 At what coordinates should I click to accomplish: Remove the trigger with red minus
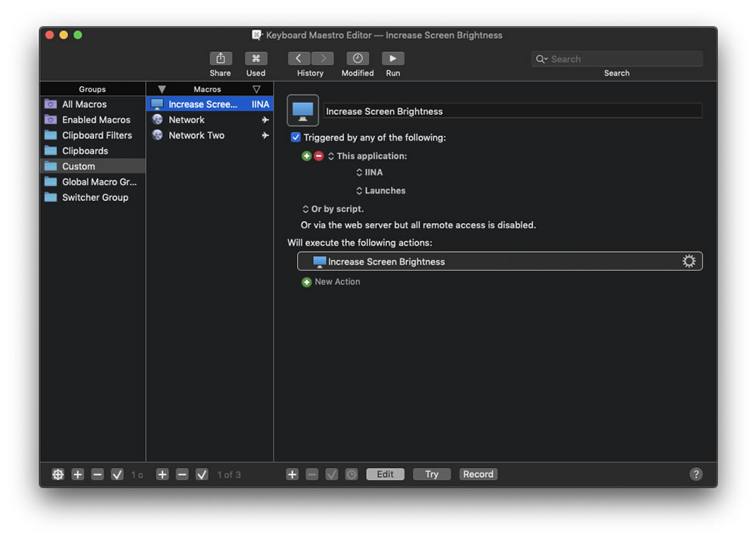coord(319,156)
